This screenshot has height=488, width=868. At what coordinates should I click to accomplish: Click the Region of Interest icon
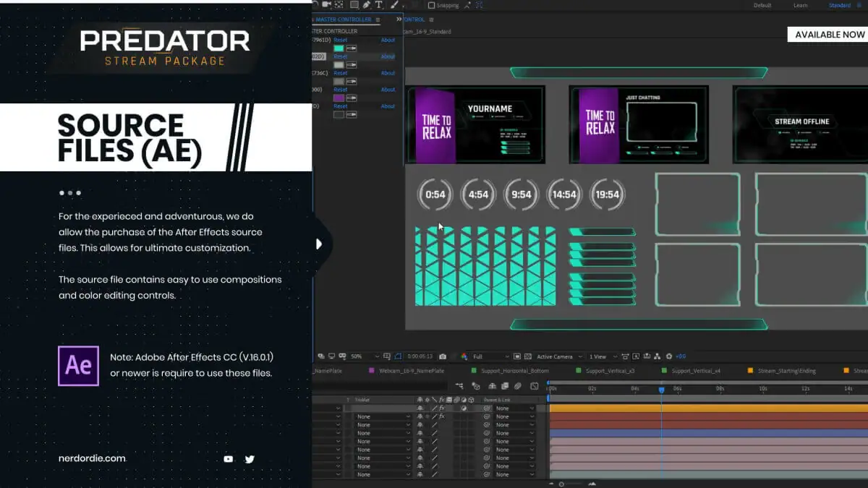398,356
